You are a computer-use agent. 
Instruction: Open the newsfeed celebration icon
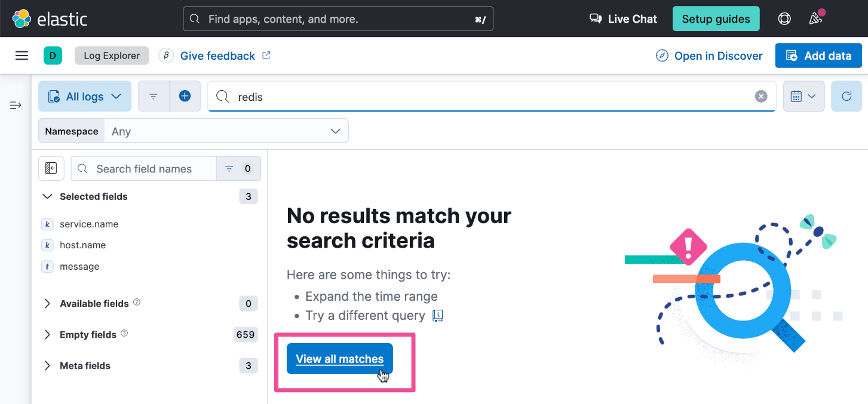coord(815,18)
